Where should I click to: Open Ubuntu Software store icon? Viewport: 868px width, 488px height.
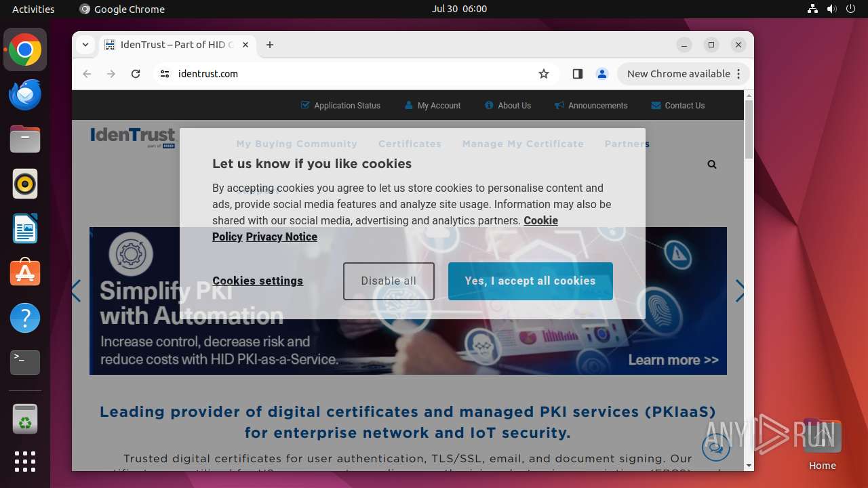(25, 273)
